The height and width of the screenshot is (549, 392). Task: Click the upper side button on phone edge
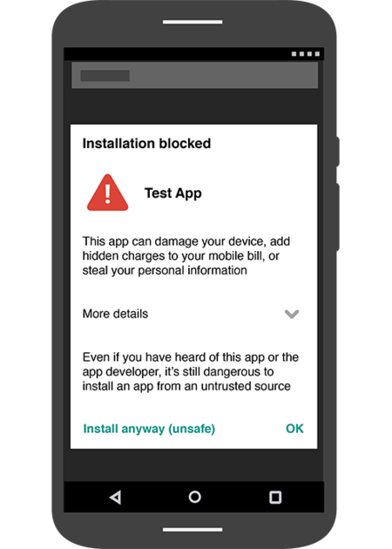pos(338,152)
